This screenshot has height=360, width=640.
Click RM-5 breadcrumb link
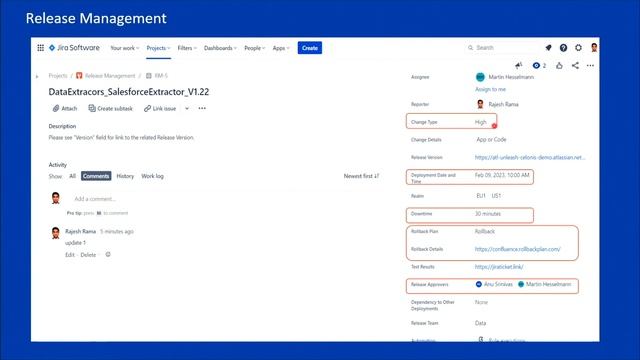coord(161,76)
